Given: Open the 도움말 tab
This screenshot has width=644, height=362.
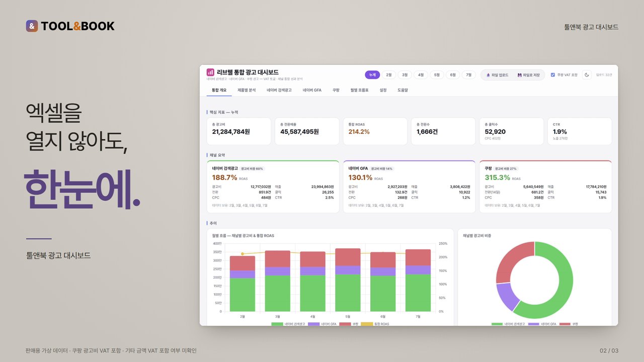Looking at the screenshot, I should [x=403, y=90].
